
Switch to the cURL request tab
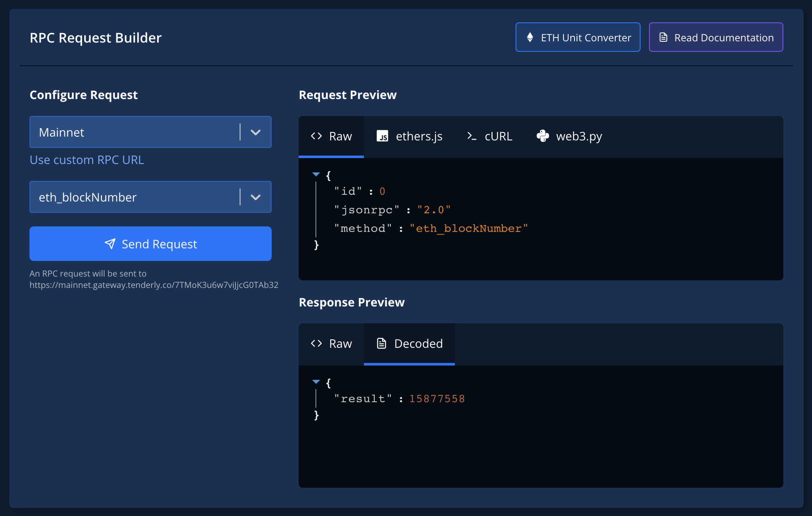(490, 136)
